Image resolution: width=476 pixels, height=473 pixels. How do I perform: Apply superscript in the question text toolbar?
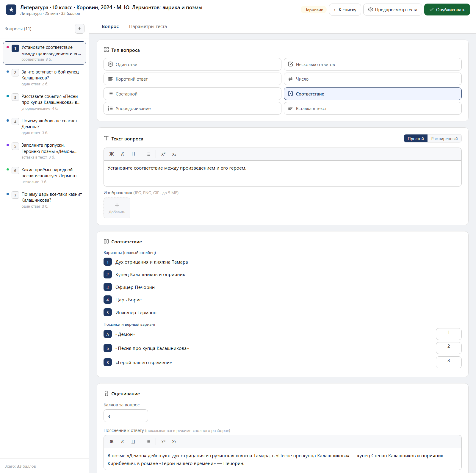pos(163,154)
